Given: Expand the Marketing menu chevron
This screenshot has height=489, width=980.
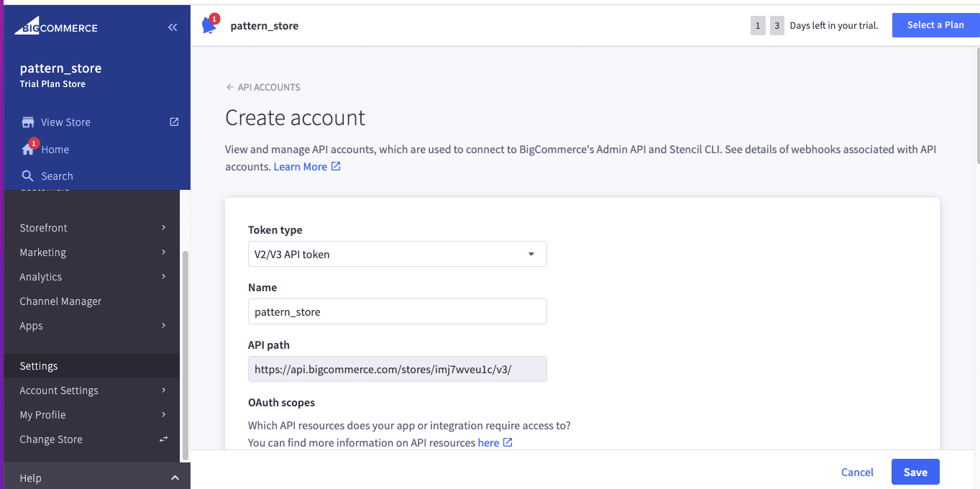Looking at the screenshot, I should point(164,252).
